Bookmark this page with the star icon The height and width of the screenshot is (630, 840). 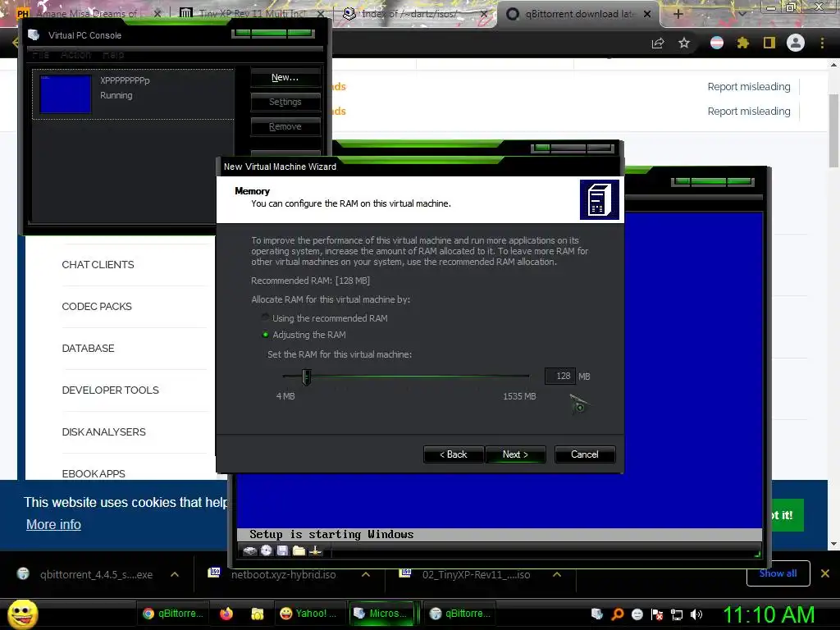pyautogui.click(x=684, y=43)
